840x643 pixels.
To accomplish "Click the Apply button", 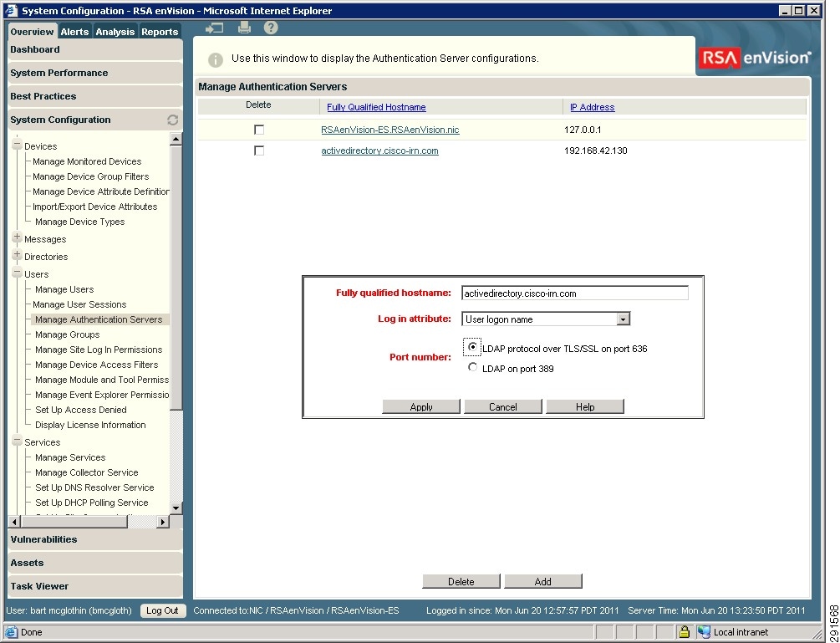I will coord(421,406).
